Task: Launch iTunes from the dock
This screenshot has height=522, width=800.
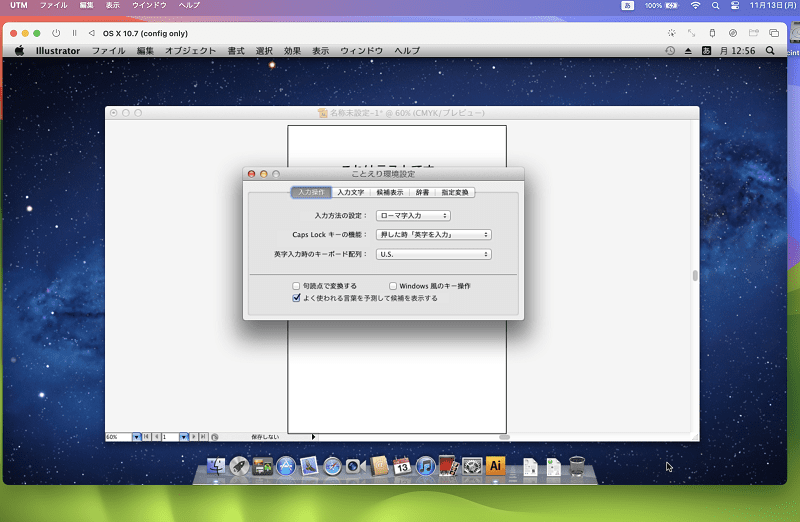Action: [426, 466]
